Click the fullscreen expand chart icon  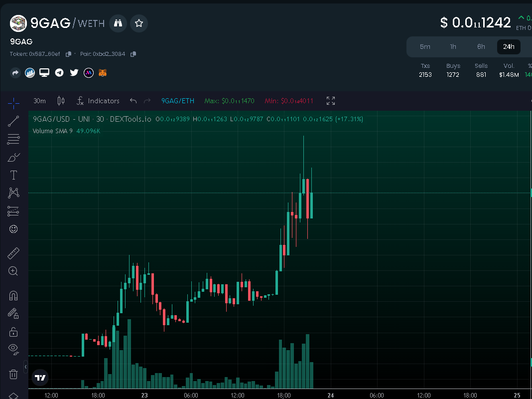pyautogui.click(x=331, y=101)
